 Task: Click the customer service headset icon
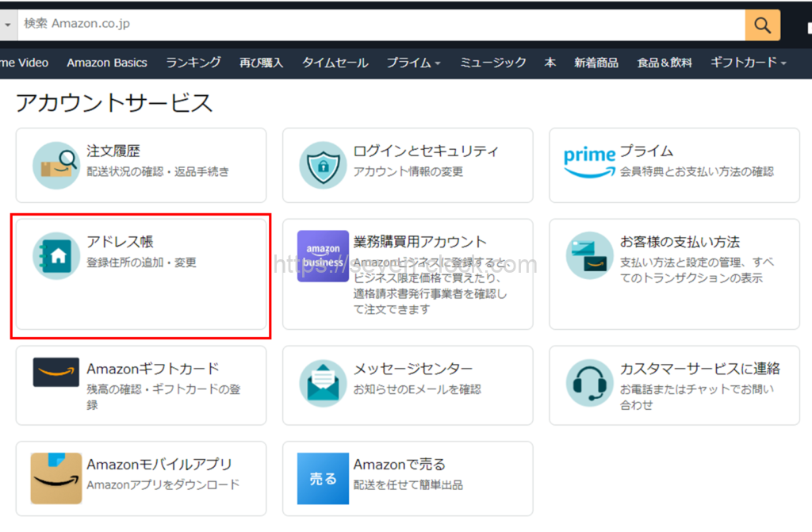590,383
